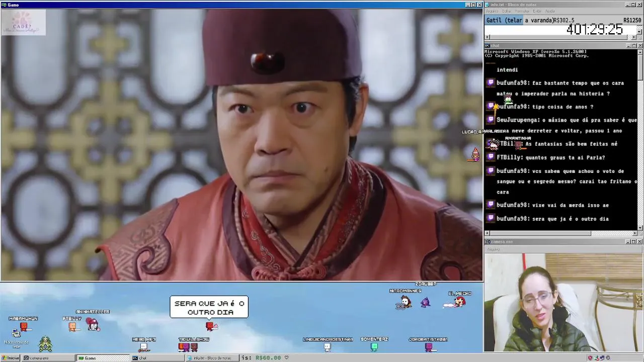Click the SeuJurupenga chat badge icon
This screenshot has width=644, height=362.
(x=491, y=120)
